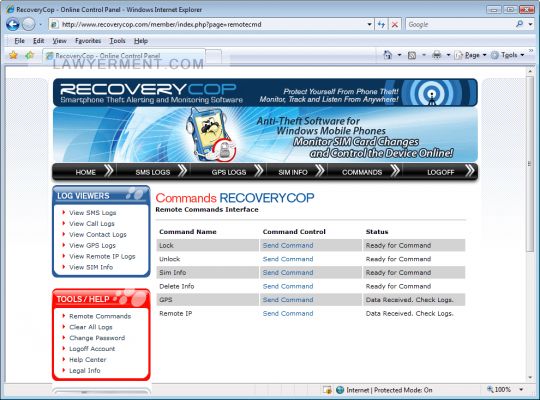Open the Page toolbar dropdown

[x=470, y=55]
